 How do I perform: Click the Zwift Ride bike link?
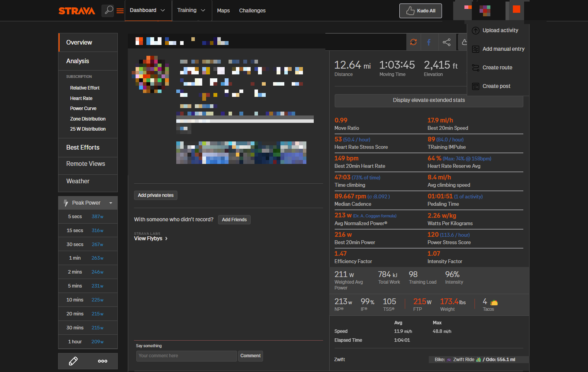pyautogui.click(x=464, y=360)
